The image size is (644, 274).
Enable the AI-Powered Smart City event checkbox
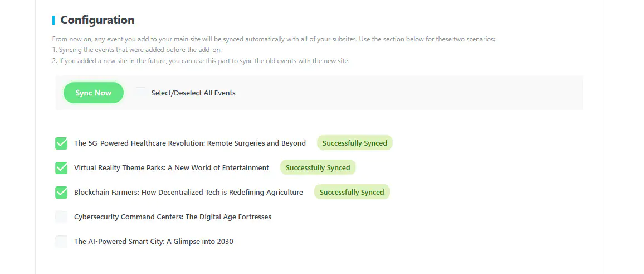click(x=61, y=242)
